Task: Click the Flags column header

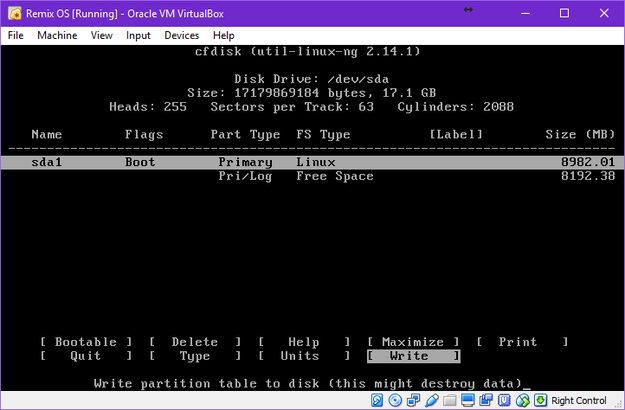Action: 144,135
